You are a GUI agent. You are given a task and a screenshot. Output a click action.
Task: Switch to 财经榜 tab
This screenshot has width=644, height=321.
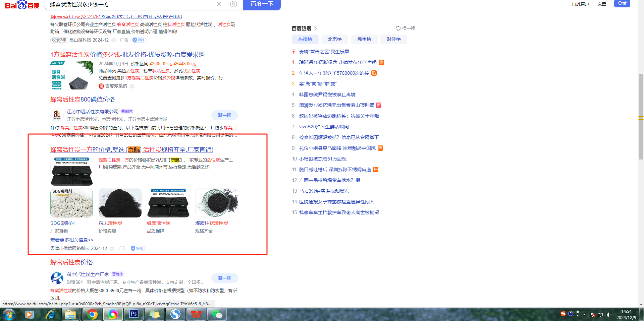394,39
